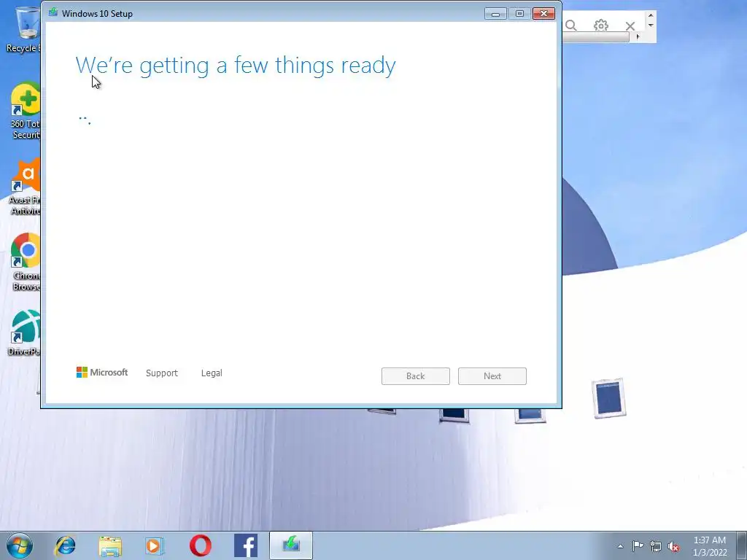The height and width of the screenshot is (560, 747).
Task: Click the search magnifier icon in background window
Action: click(x=571, y=26)
